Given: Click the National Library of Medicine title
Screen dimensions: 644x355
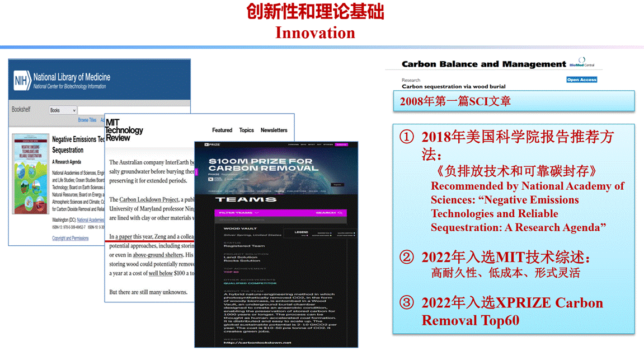Looking at the screenshot, I should 72,77.
